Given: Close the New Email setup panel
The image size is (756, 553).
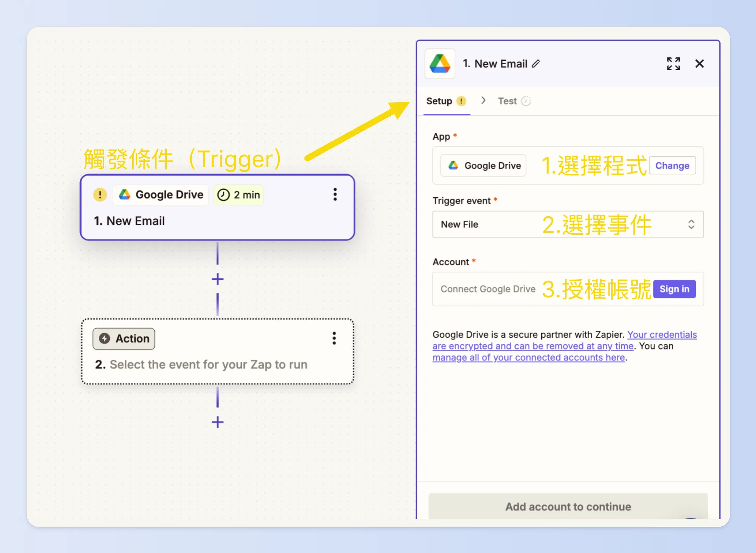Looking at the screenshot, I should pos(699,64).
